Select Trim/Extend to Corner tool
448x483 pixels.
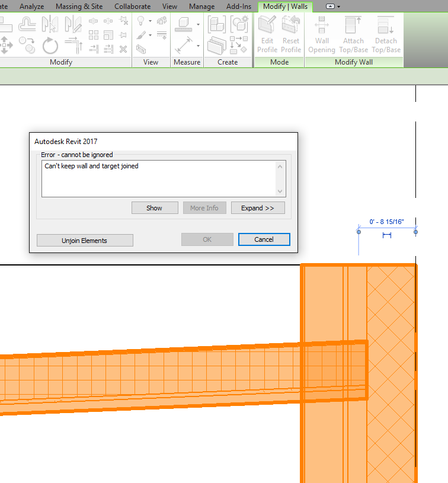pos(73,45)
